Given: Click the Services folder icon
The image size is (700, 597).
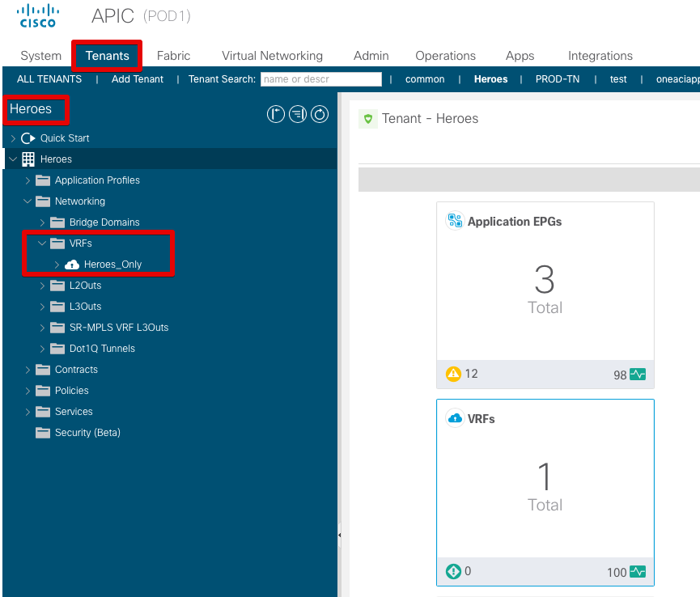Looking at the screenshot, I should (43, 412).
